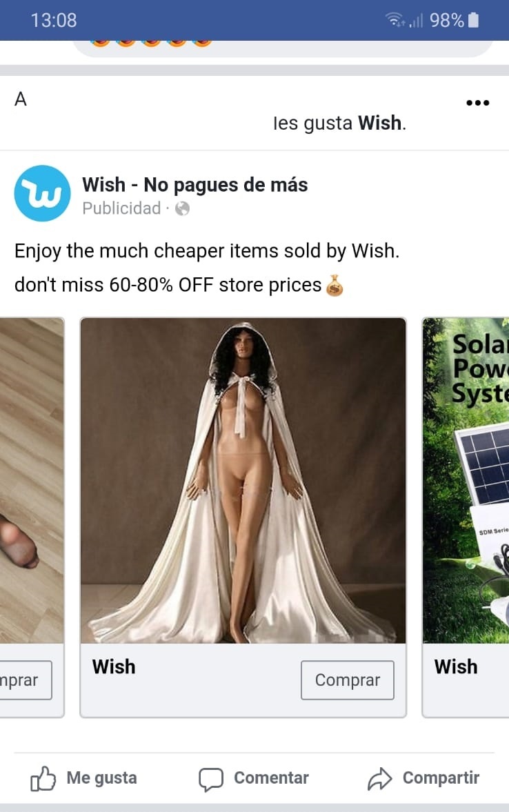Tap the Compartir share arrow icon
Viewport: 509px width, 812px height.
point(379,778)
